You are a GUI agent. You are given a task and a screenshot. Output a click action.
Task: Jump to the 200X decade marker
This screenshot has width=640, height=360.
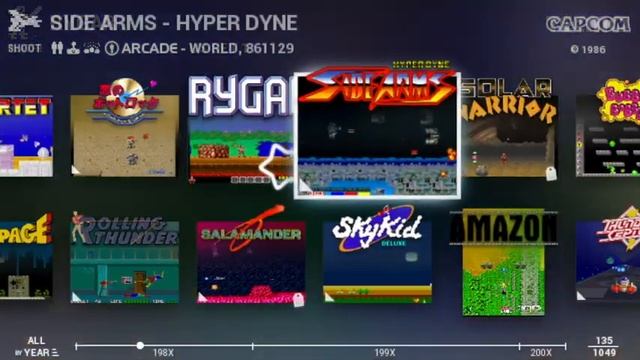[x=541, y=353]
